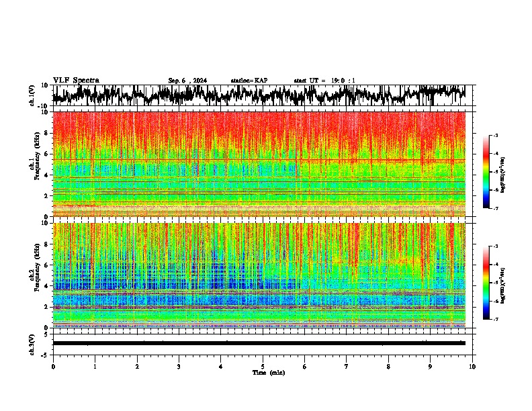This screenshot has height=411, width=532.
Task: Click the "-7" tick on ch.2 color bar
Action: click(496, 320)
